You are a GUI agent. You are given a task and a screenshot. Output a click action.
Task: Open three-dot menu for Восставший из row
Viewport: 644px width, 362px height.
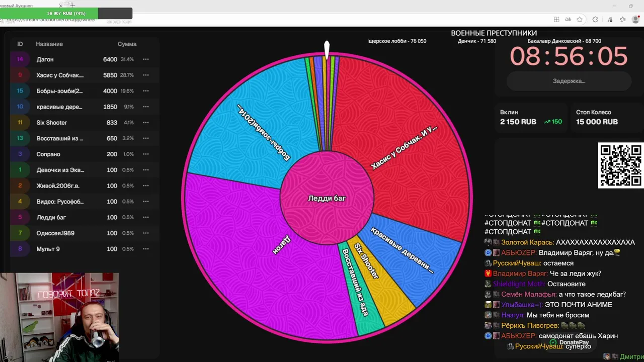pyautogui.click(x=146, y=138)
